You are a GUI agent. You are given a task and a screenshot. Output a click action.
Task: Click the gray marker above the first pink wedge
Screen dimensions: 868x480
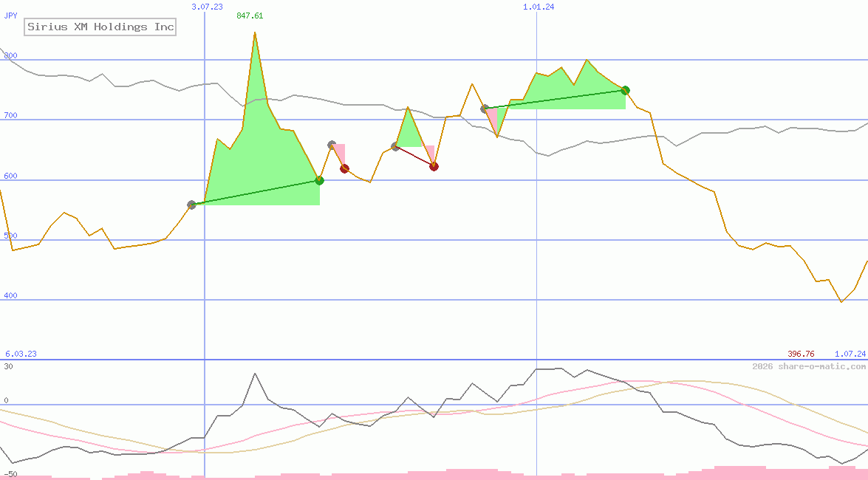[332, 144]
